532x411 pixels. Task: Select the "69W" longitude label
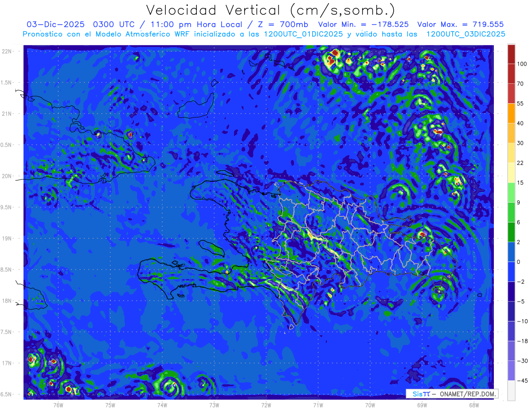click(422, 405)
